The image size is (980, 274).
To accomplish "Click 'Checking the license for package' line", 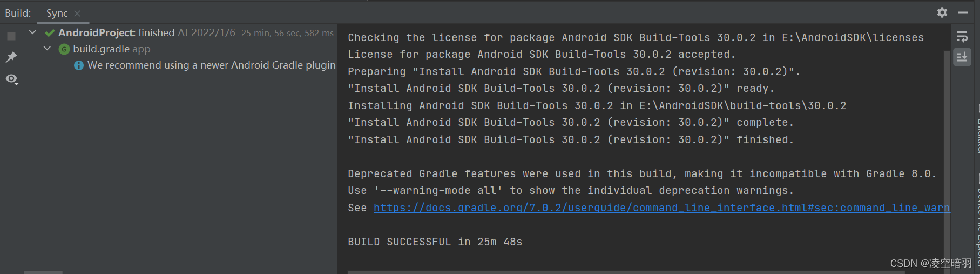I will (636, 37).
